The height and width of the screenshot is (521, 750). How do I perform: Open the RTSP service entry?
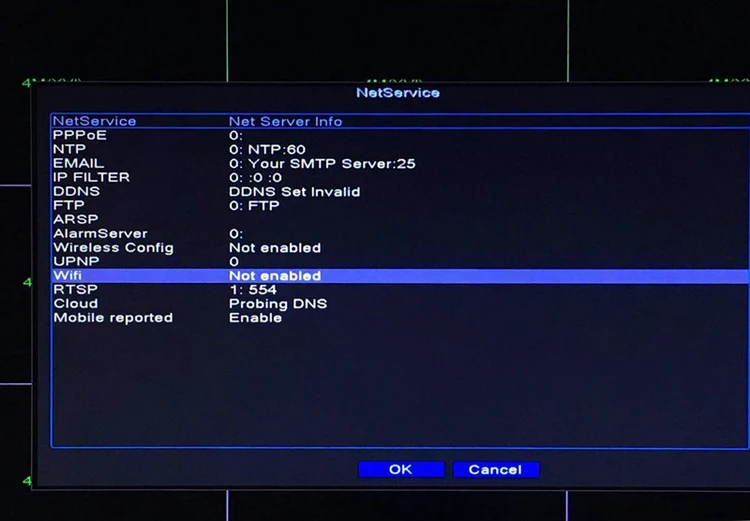[x=400, y=289]
